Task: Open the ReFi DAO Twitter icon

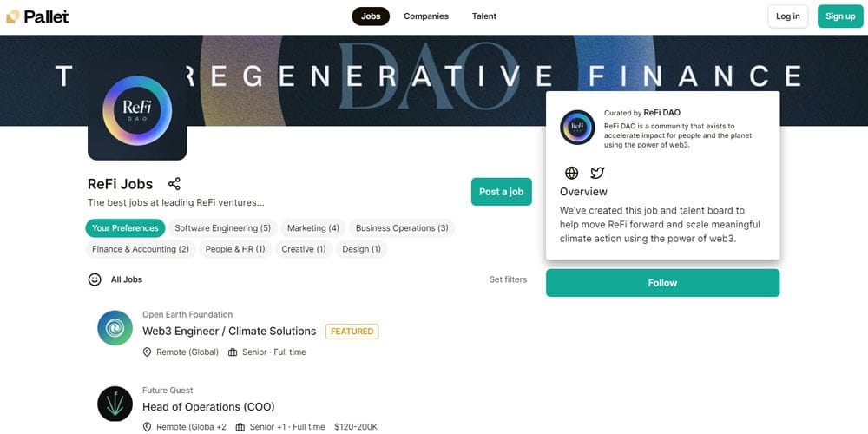Action: tap(597, 173)
